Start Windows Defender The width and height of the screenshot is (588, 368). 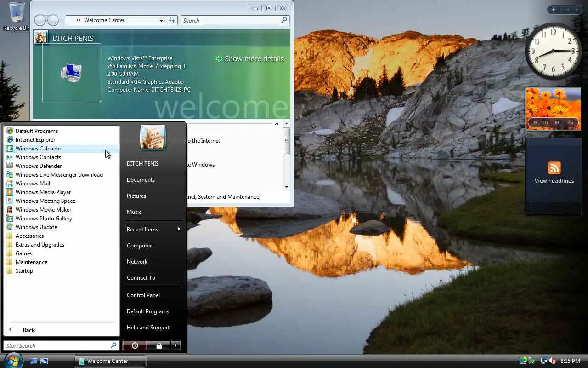[x=61, y=166]
